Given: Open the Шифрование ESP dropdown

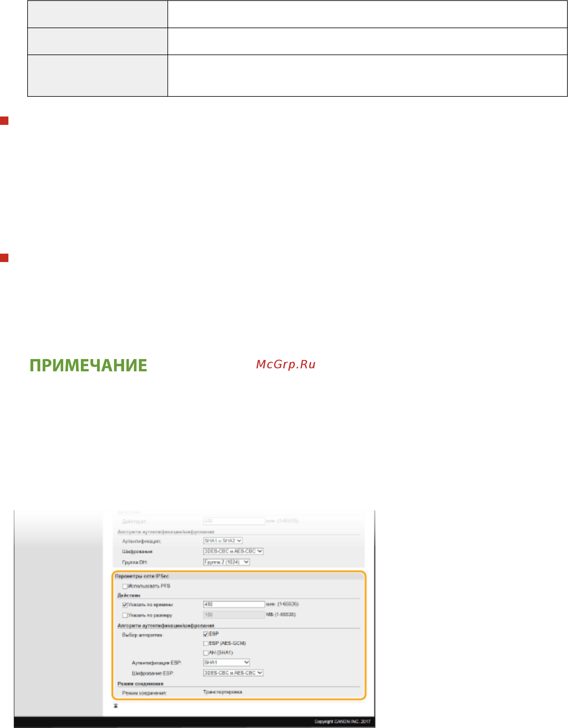Looking at the screenshot, I should pyautogui.click(x=233, y=673).
